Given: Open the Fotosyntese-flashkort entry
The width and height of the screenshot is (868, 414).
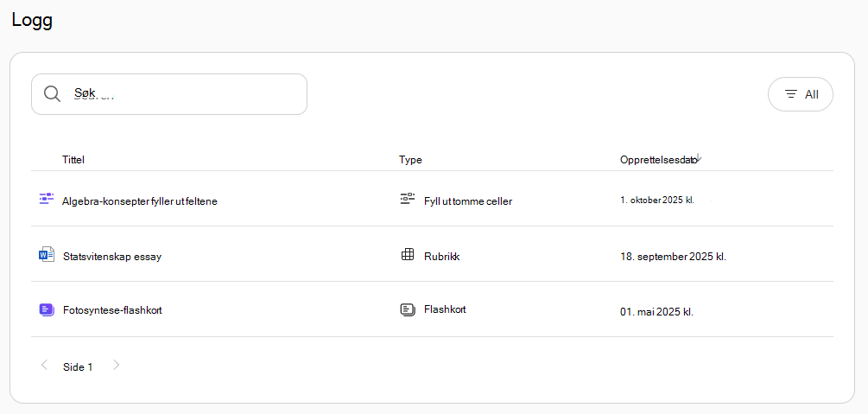Looking at the screenshot, I should point(112,310).
